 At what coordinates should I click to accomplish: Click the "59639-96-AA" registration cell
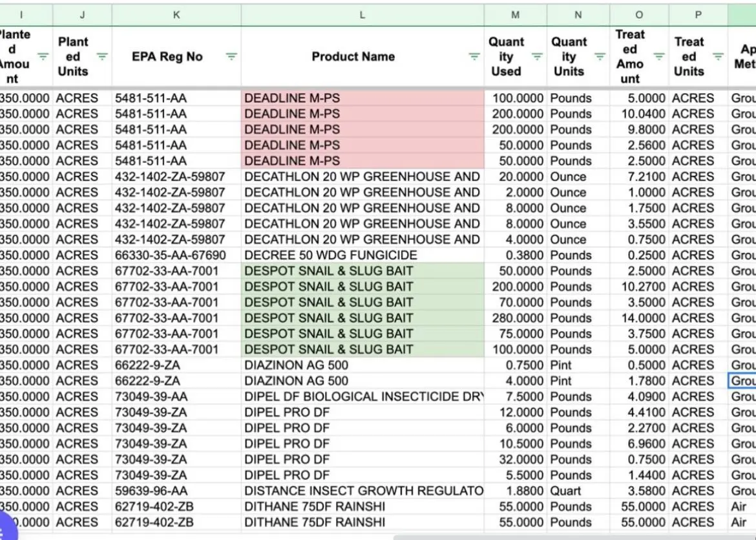point(176,491)
